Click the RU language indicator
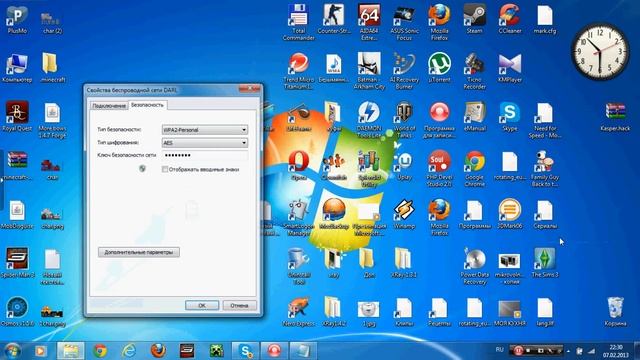The height and width of the screenshot is (360, 640). (x=499, y=350)
